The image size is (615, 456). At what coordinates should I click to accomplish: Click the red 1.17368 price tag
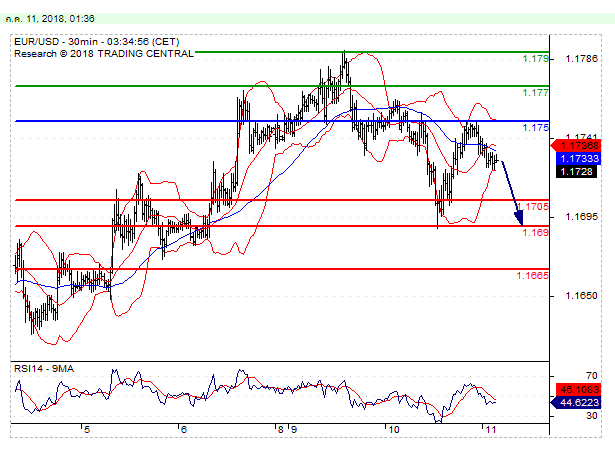[x=576, y=146]
